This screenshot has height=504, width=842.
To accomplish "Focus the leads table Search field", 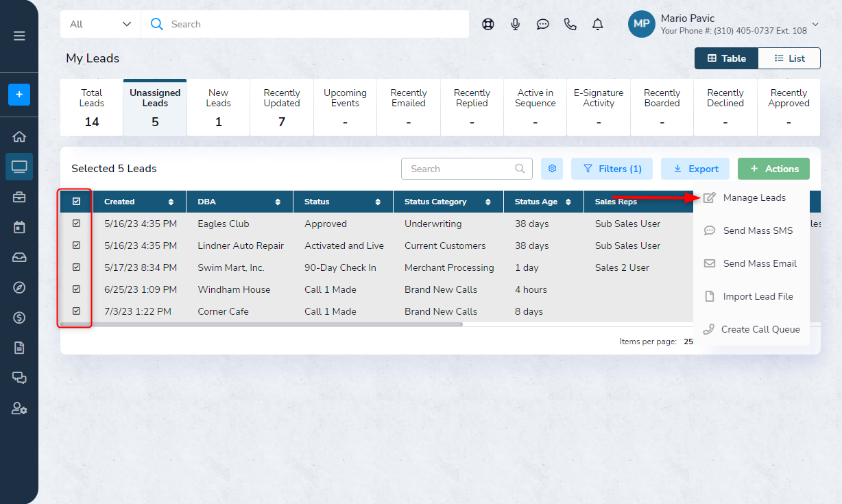I will [467, 169].
